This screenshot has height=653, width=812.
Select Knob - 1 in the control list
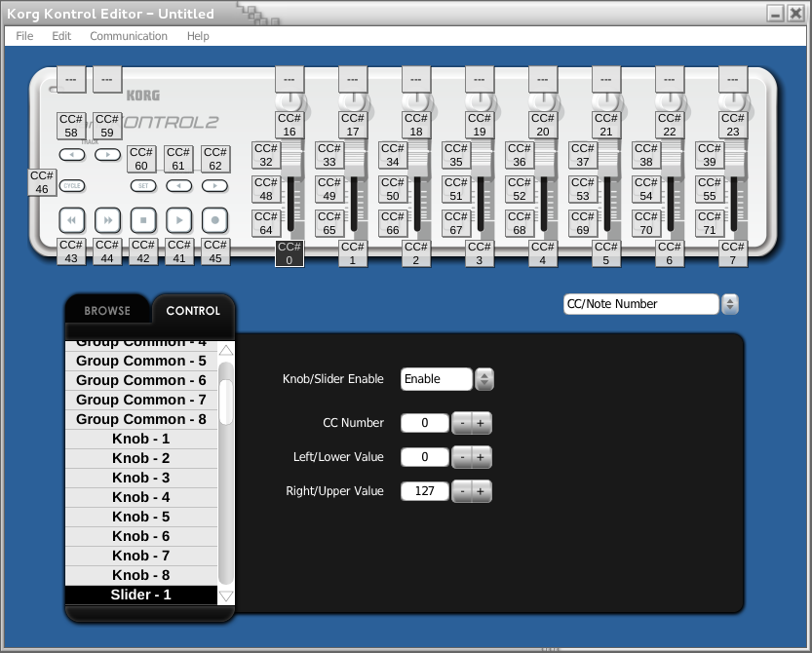tap(141, 440)
